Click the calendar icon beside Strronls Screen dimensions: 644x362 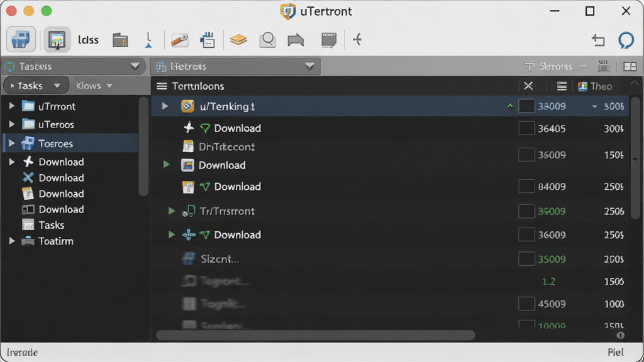click(x=603, y=65)
